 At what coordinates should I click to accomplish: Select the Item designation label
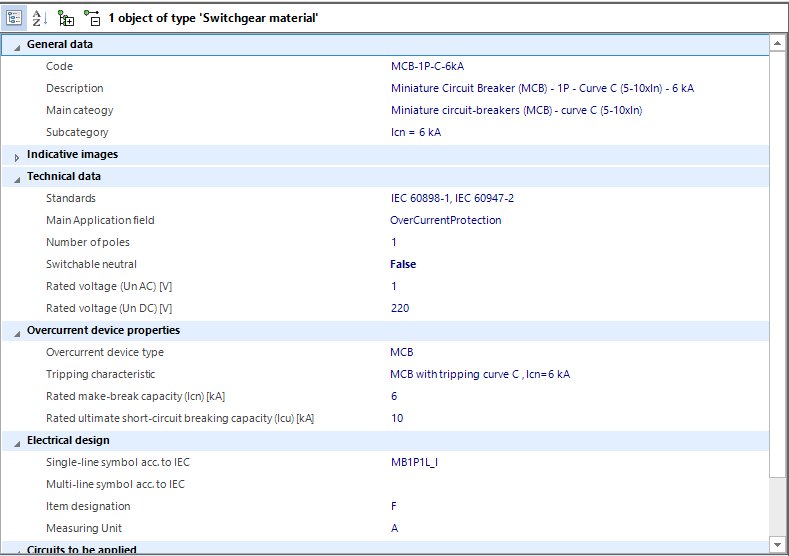tap(88, 506)
